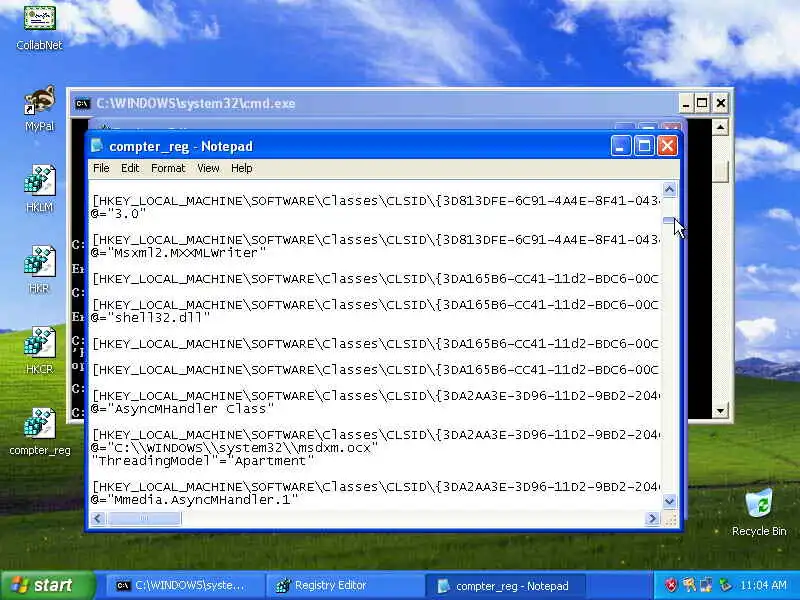Select the MyPal desktop shortcut
The image size is (800, 600).
pos(39,109)
